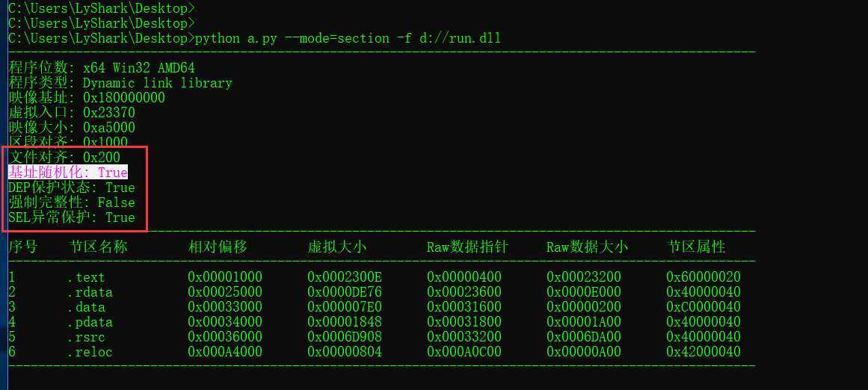Screen dimensions: 868x390
Task: Click attribute value '0x42000040'
Action: tap(703, 352)
